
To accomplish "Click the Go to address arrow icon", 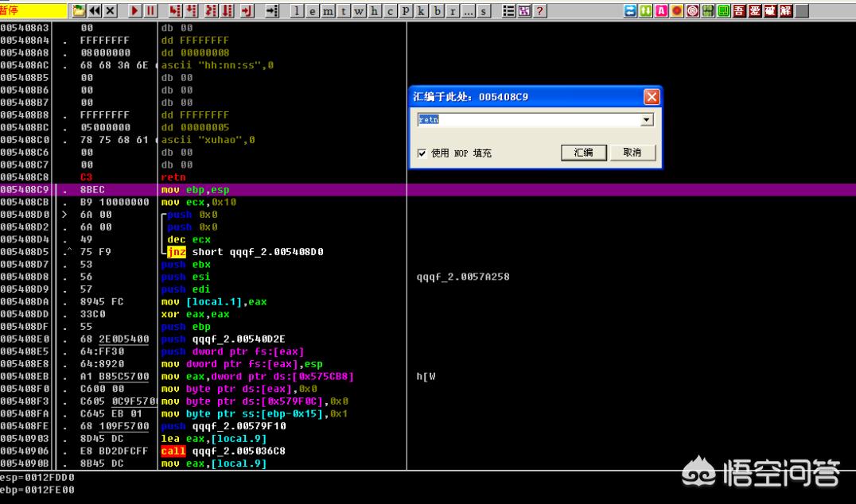I will point(272,10).
